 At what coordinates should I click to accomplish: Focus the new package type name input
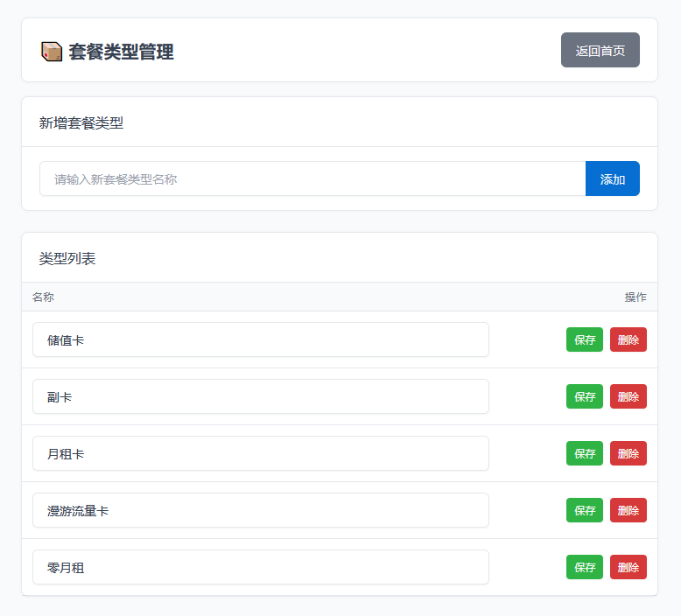click(x=312, y=179)
